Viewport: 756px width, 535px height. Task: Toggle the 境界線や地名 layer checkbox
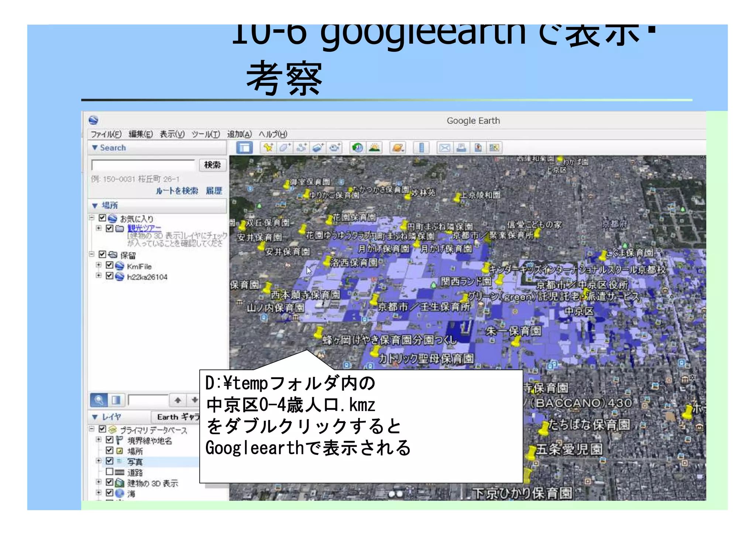point(109,440)
